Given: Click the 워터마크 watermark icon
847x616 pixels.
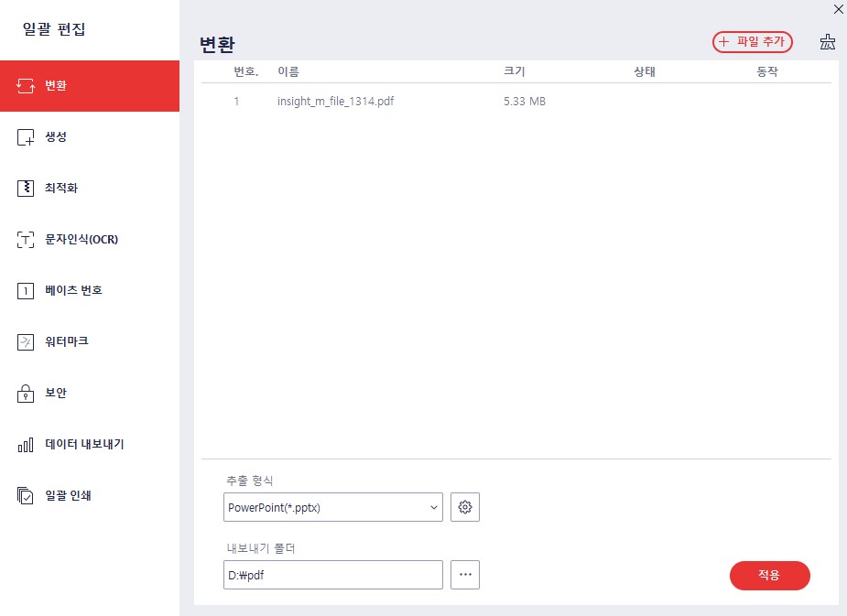Looking at the screenshot, I should point(26,342).
